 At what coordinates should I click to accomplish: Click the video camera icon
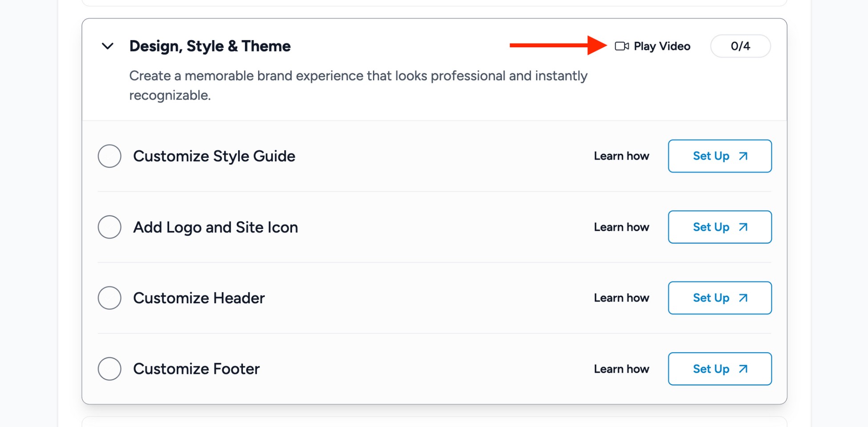click(621, 46)
